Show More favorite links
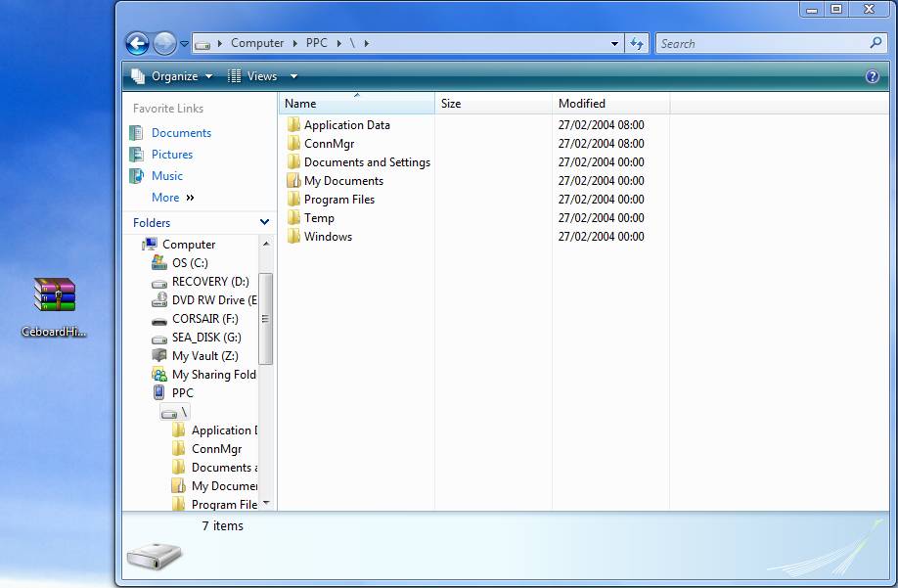 tap(172, 198)
